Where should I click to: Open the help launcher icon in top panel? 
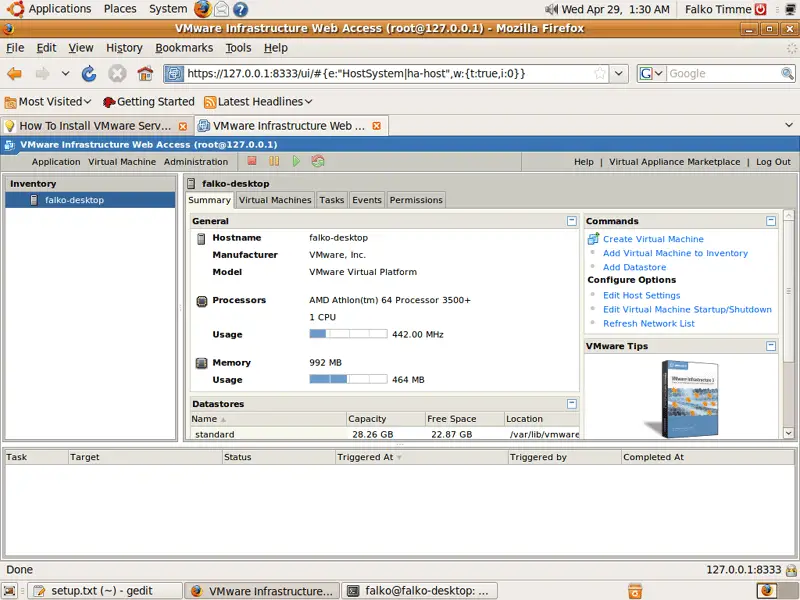point(240,9)
